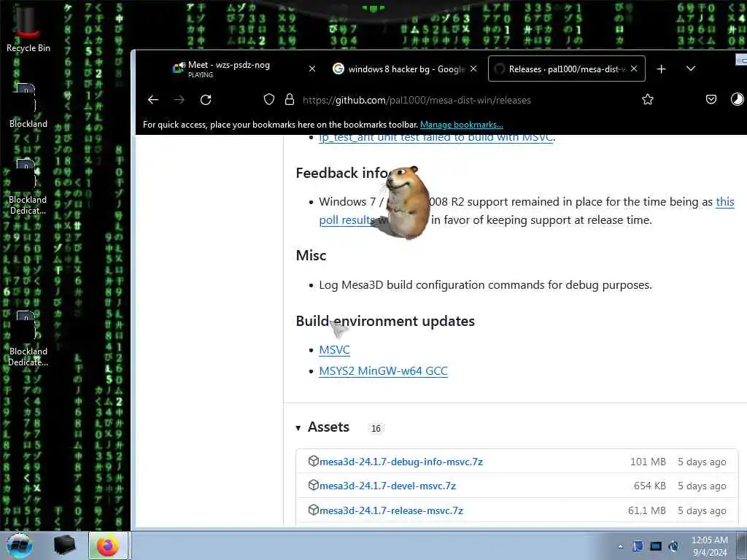Open the black box taskbar app
This screenshot has height=560, width=747.
point(64,545)
